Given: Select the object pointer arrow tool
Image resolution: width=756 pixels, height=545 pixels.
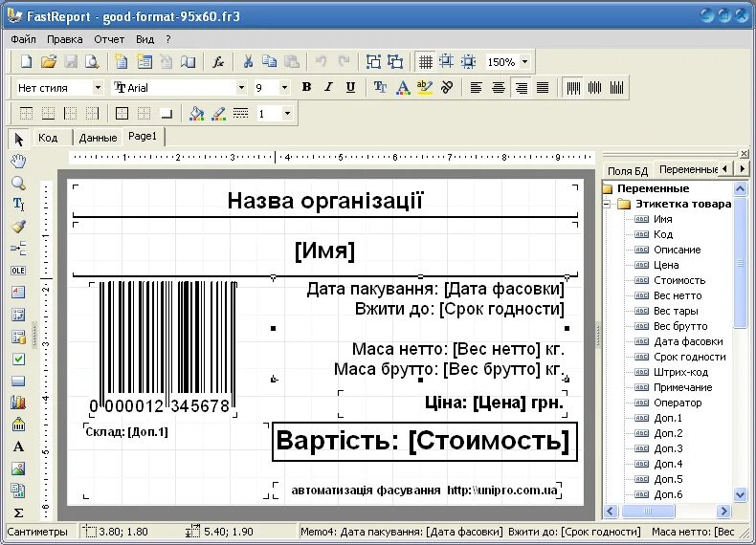Looking at the screenshot, I should coord(18,140).
